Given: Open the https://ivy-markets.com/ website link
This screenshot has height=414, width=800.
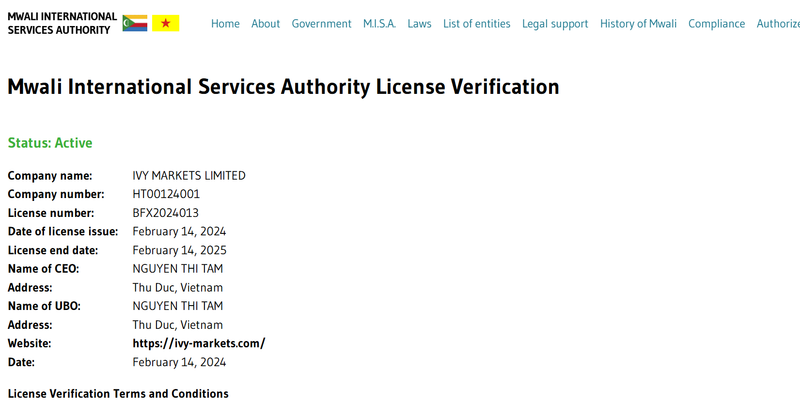Looking at the screenshot, I should point(199,344).
